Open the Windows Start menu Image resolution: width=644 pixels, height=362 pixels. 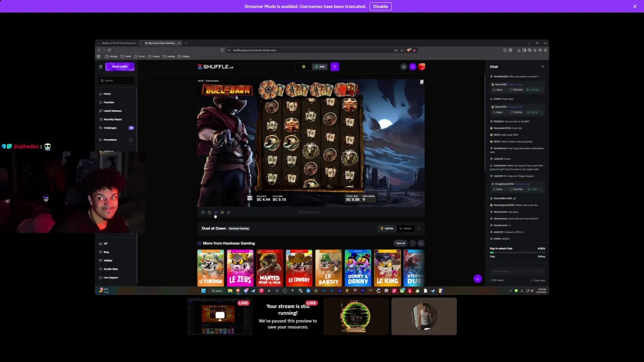(203, 291)
